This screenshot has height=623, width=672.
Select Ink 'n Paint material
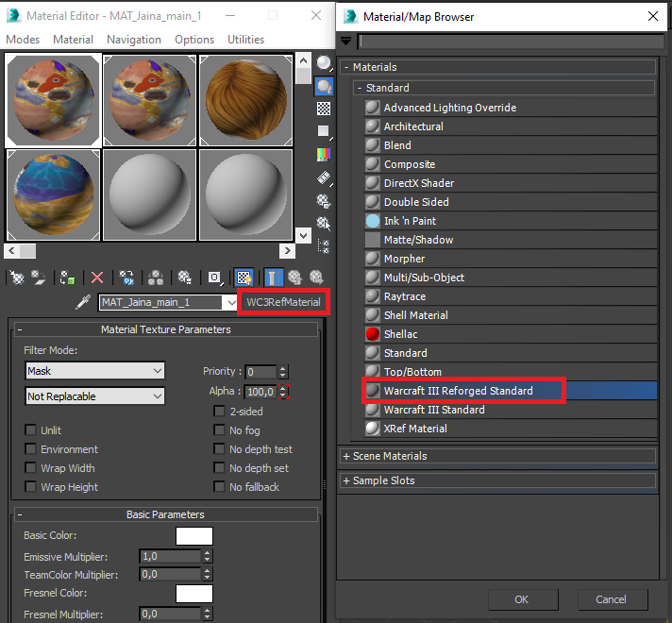pyautogui.click(x=511, y=221)
